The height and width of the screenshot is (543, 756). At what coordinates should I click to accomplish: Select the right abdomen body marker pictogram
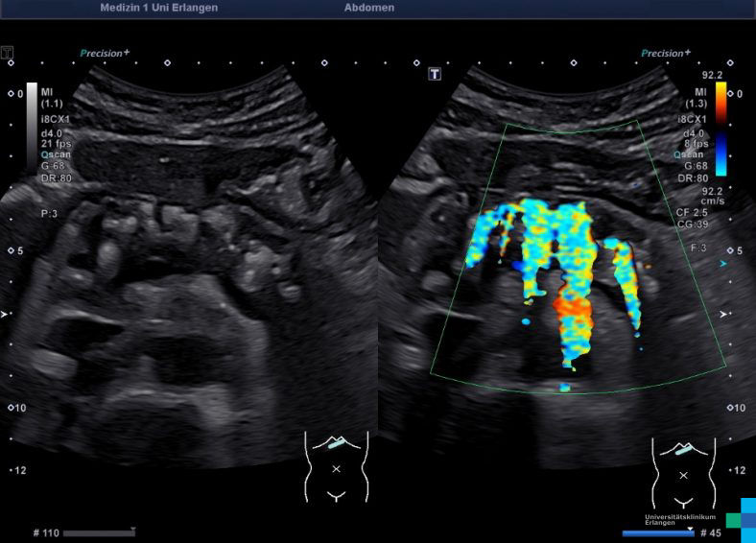[x=683, y=468]
